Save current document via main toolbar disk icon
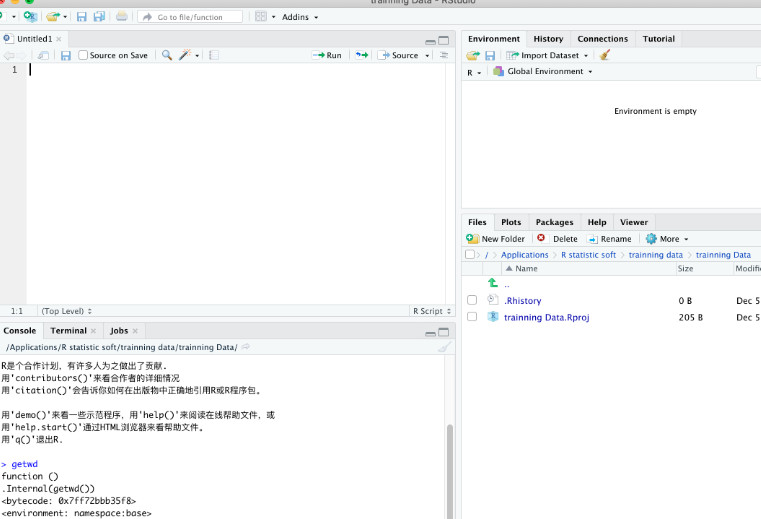Image resolution: width=761 pixels, height=519 pixels. pos(82,17)
